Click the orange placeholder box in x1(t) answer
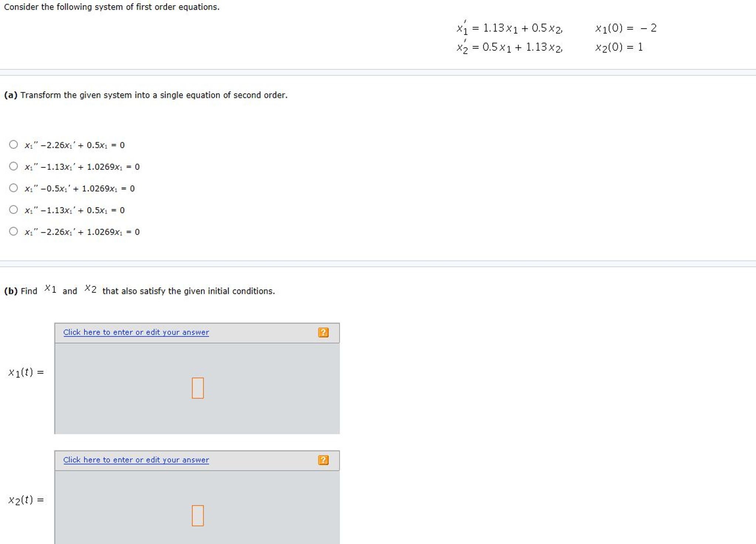This screenshot has width=756, height=544. (x=198, y=388)
